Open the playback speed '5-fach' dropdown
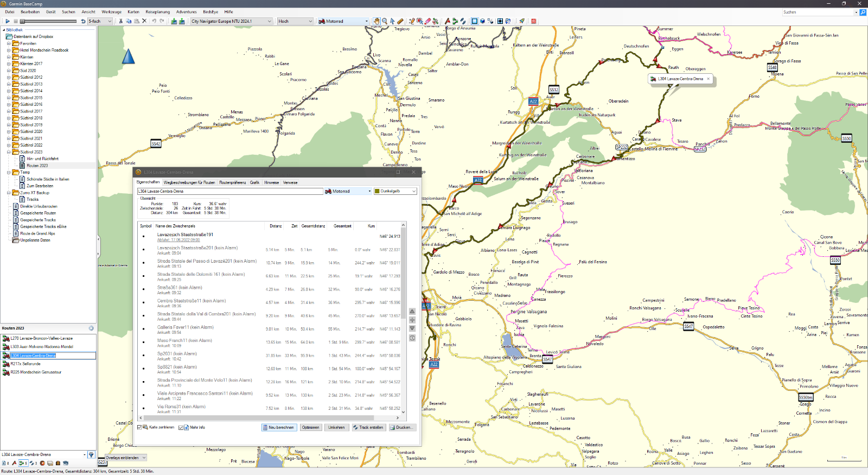868x475 pixels. pyautogui.click(x=100, y=21)
